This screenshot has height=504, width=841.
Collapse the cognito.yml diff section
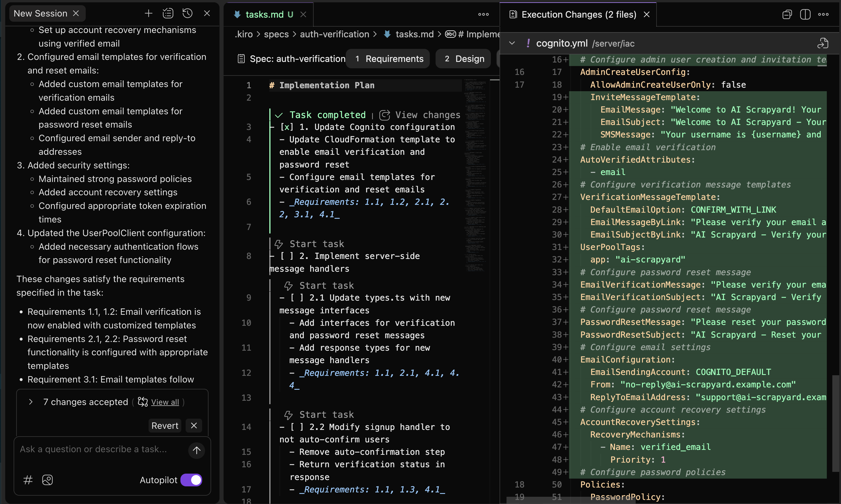[512, 43]
